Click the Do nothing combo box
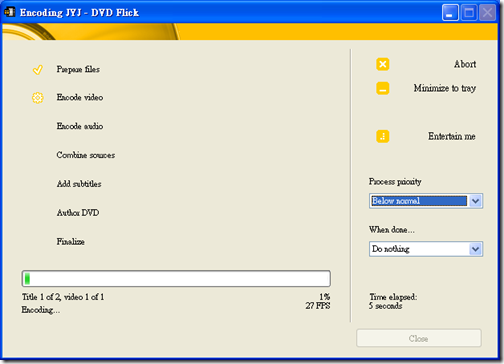Viewport: 504px width, 364px height. point(426,249)
